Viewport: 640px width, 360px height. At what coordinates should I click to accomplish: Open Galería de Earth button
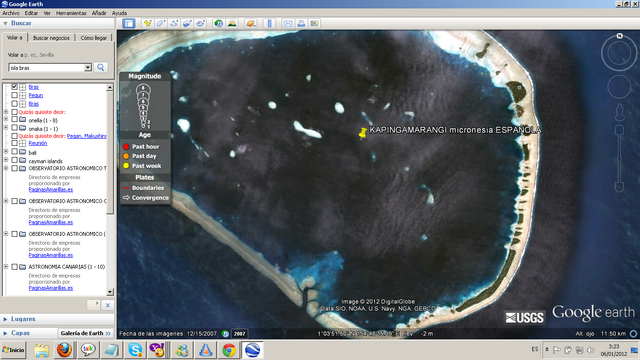click(85, 333)
